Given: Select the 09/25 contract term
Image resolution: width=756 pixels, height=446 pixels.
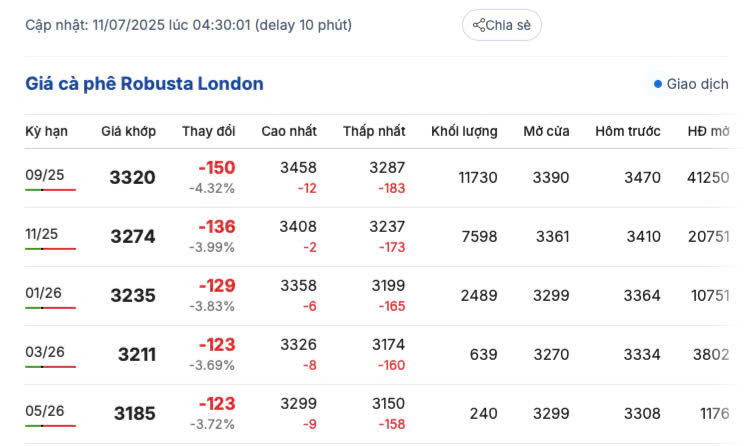Looking at the screenshot, I should pyautogui.click(x=45, y=175).
